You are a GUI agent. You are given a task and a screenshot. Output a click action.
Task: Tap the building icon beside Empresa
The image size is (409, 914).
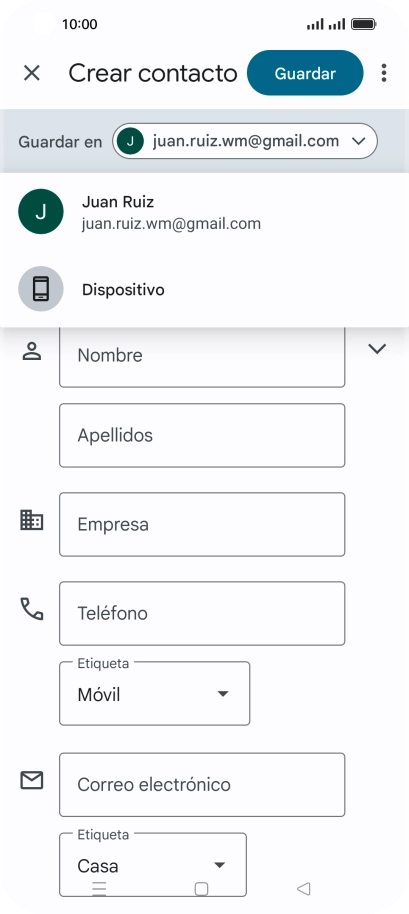31,519
